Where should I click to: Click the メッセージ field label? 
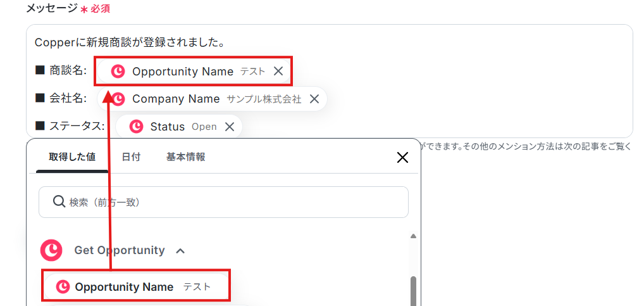(52, 8)
